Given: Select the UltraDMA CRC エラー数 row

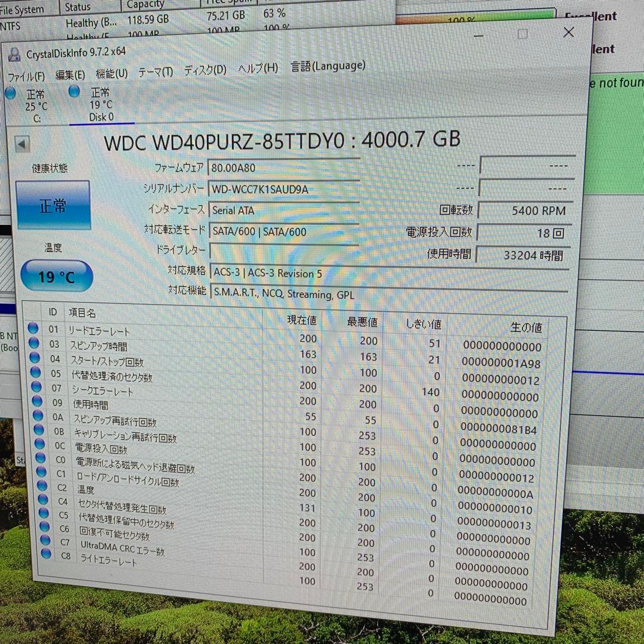Looking at the screenshot, I should 283,565.
